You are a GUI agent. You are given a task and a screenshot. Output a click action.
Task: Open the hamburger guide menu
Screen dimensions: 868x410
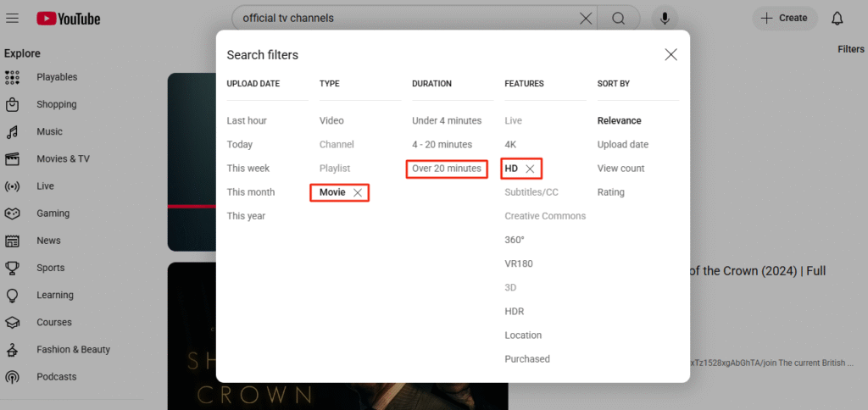(12, 19)
